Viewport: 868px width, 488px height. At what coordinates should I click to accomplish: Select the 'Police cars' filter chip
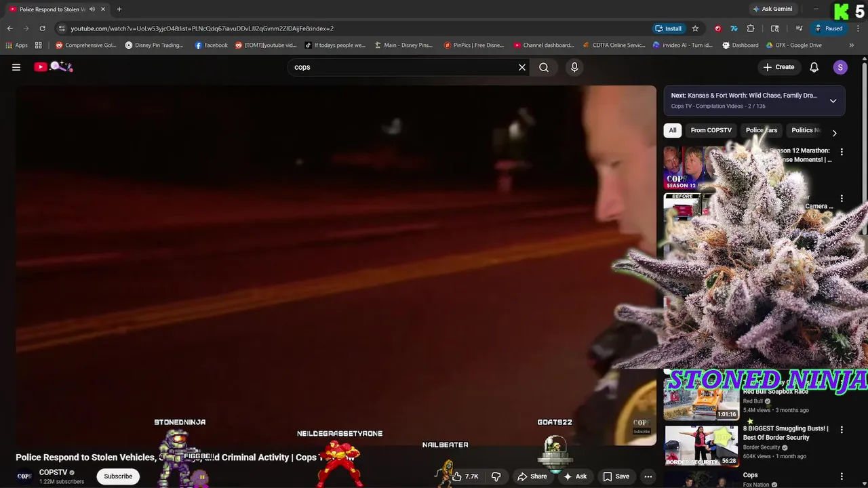pyautogui.click(x=762, y=130)
